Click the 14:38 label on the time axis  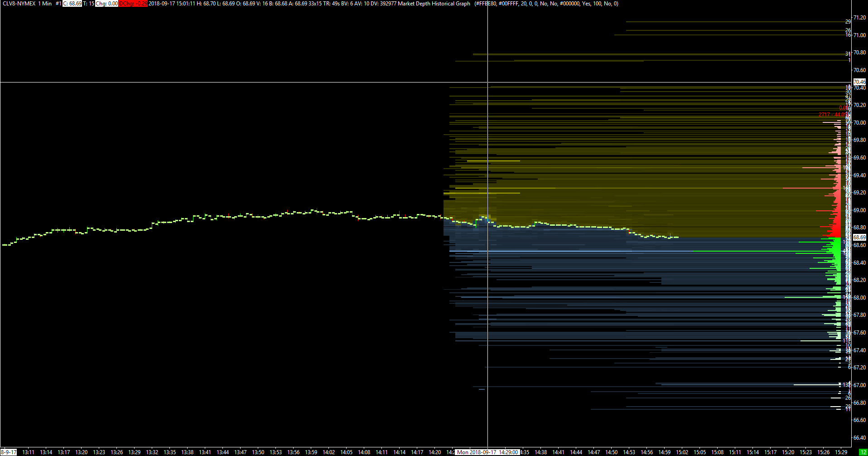coord(540,452)
